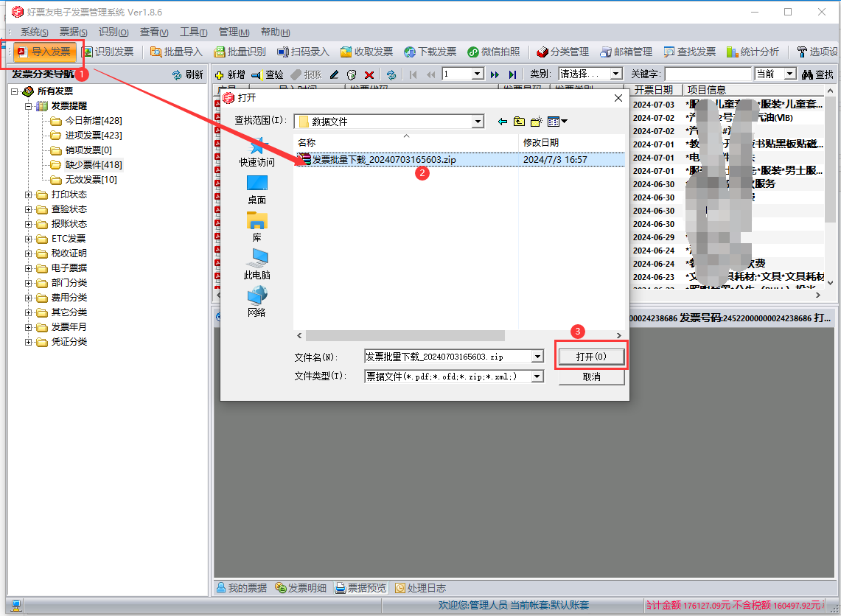Switch to the 发票明细 tab
The width and height of the screenshot is (841, 616).
(301, 588)
